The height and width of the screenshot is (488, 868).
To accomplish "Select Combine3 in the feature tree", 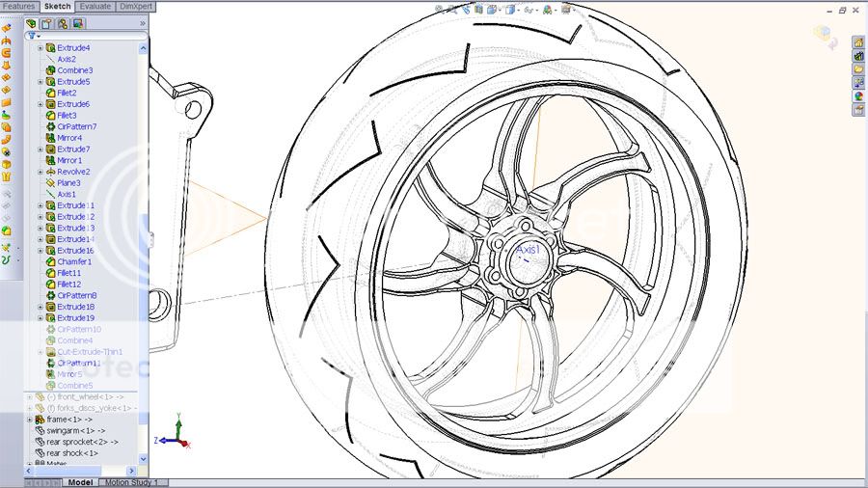I will point(74,70).
